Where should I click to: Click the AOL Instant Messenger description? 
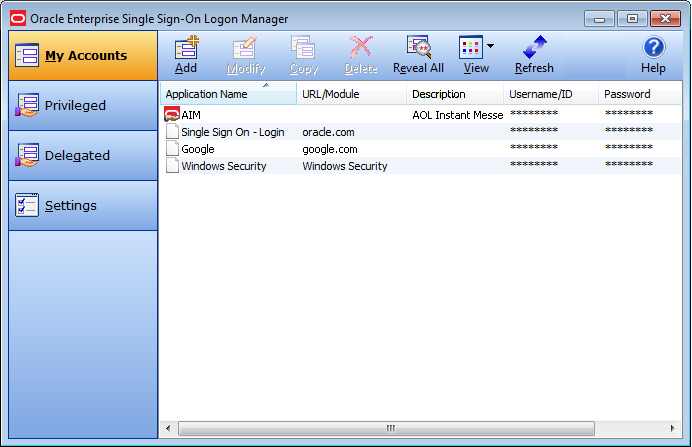pos(458,115)
